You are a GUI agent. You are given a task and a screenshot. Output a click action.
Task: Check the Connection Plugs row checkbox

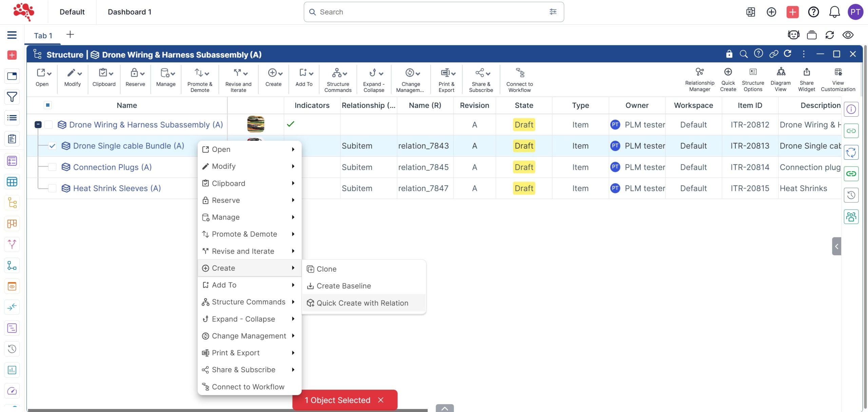[x=52, y=167]
